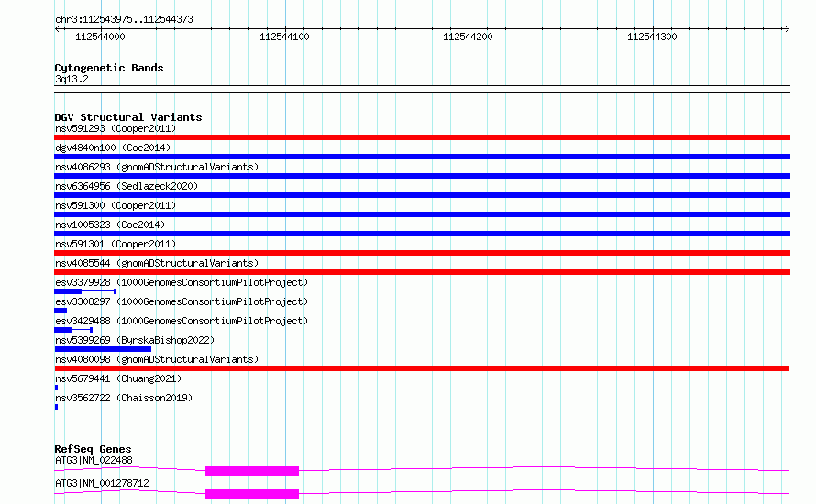This screenshot has width=816, height=504.
Task: Click the nsv1005323 (Coe2014) label
Action: pos(110,225)
